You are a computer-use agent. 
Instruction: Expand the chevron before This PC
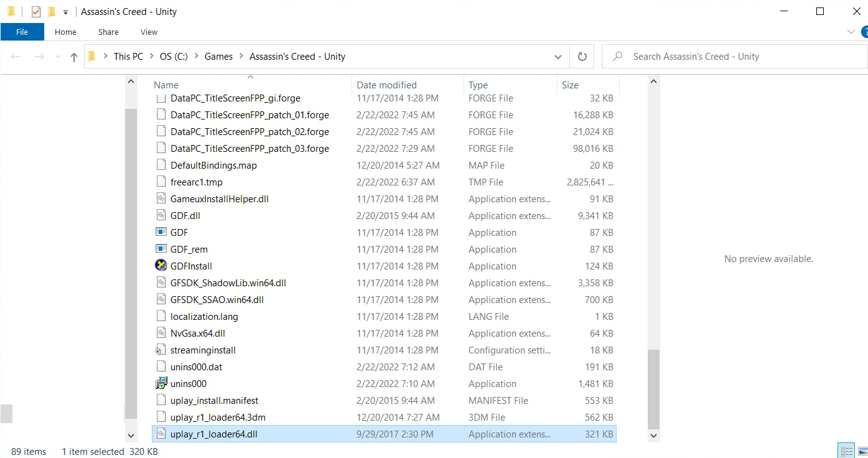click(106, 57)
